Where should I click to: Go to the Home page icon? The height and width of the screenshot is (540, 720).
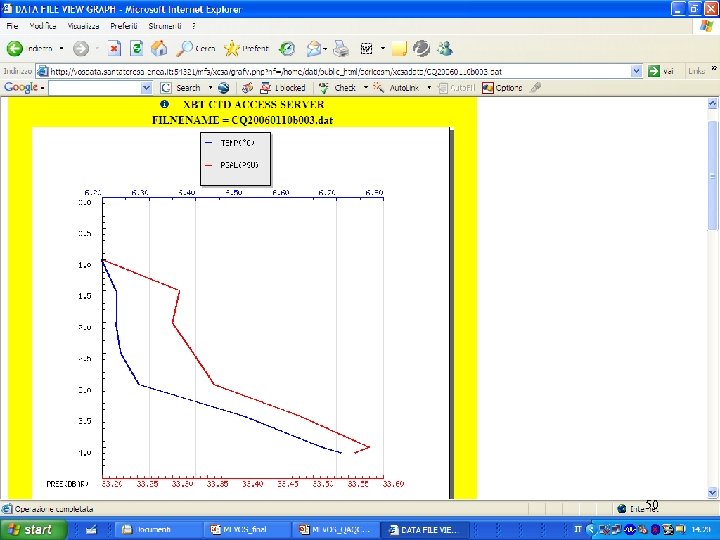point(160,48)
